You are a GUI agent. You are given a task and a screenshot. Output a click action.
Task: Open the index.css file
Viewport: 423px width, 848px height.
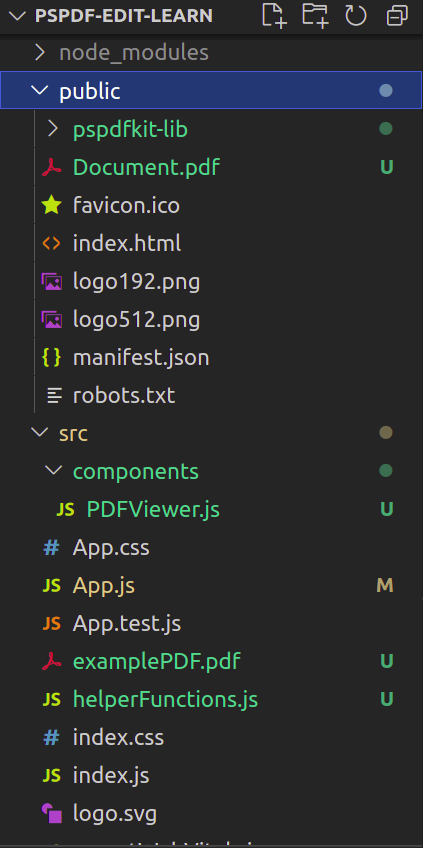(118, 738)
